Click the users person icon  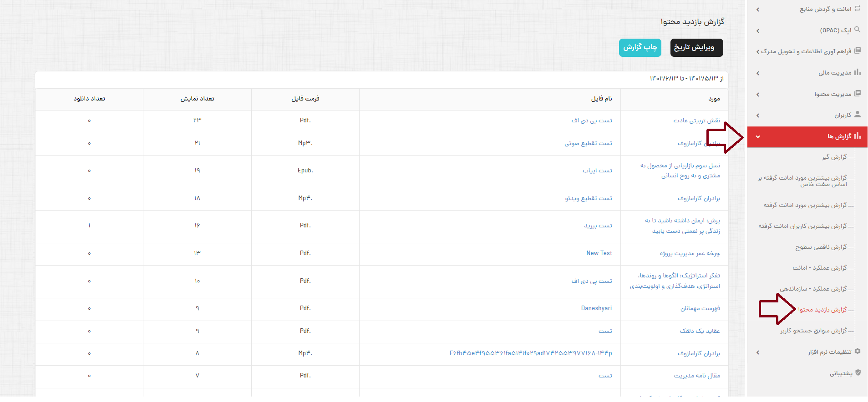[x=858, y=115]
